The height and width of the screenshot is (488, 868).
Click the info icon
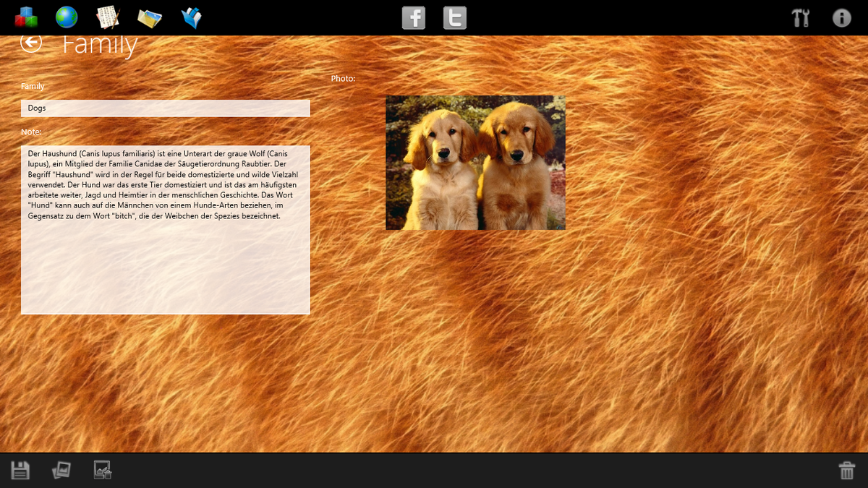[842, 18]
